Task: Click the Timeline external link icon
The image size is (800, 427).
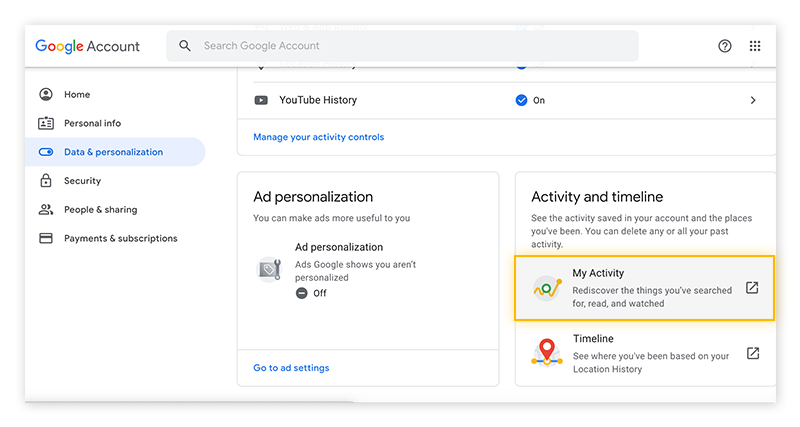Action: pos(752,353)
